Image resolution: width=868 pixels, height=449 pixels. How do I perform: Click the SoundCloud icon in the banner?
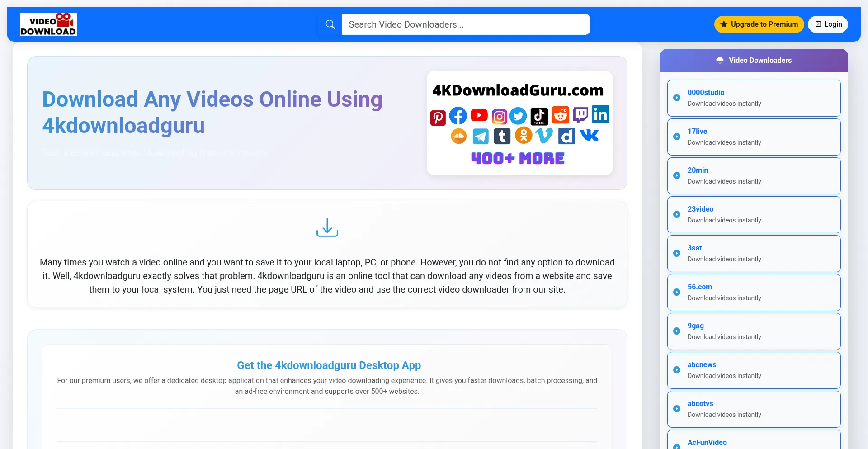[x=459, y=136]
